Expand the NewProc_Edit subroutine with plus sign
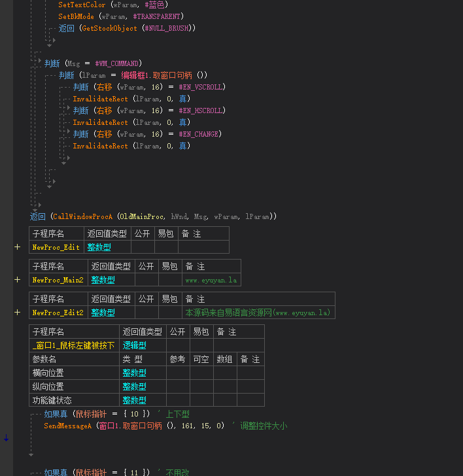The height and width of the screenshot is (476, 463). (x=17, y=247)
